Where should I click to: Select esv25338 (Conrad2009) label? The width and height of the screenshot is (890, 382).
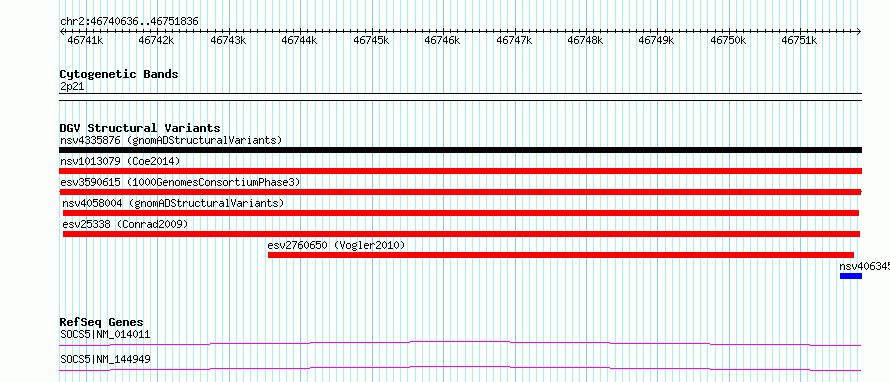click(125, 224)
